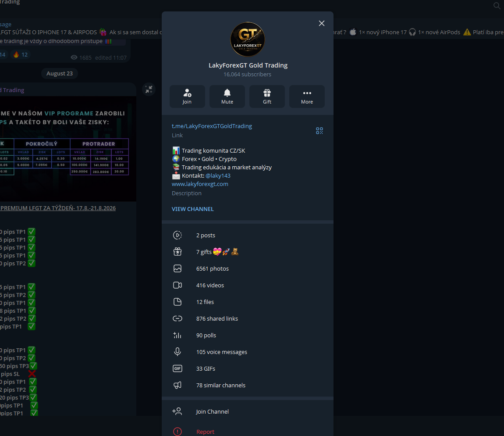The image size is (504, 436).
Task: Mute the channel with the bell button
Action: [x=227, y=96]
